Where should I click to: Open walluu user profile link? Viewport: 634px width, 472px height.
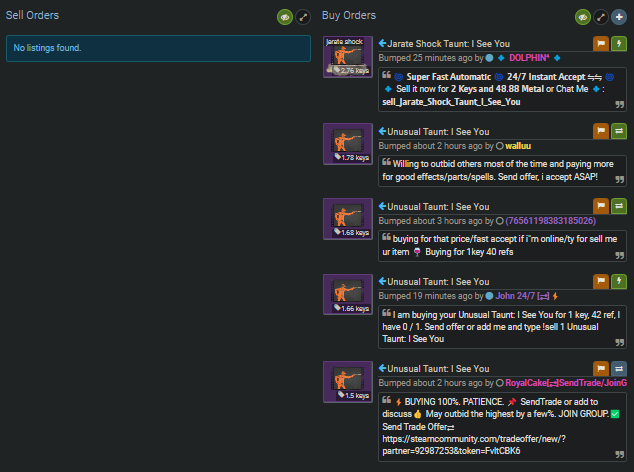pyautogui.click(x=518, y=146)
